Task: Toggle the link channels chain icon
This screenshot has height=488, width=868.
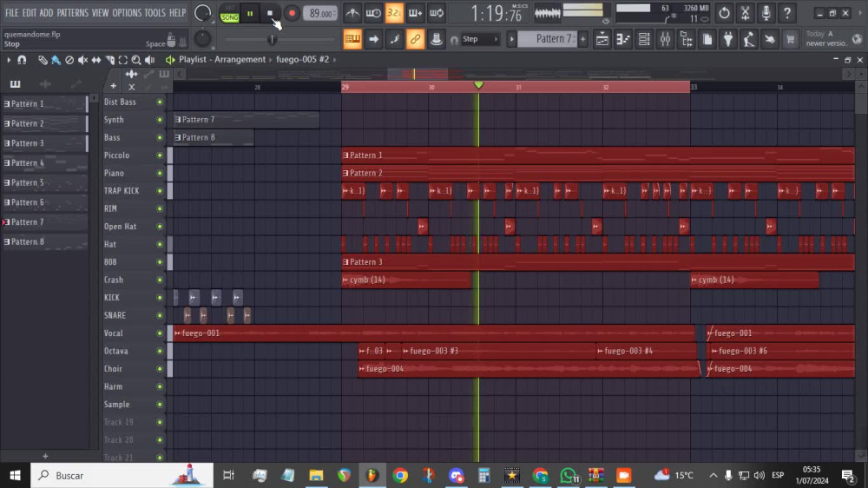Action: (415, 39)
